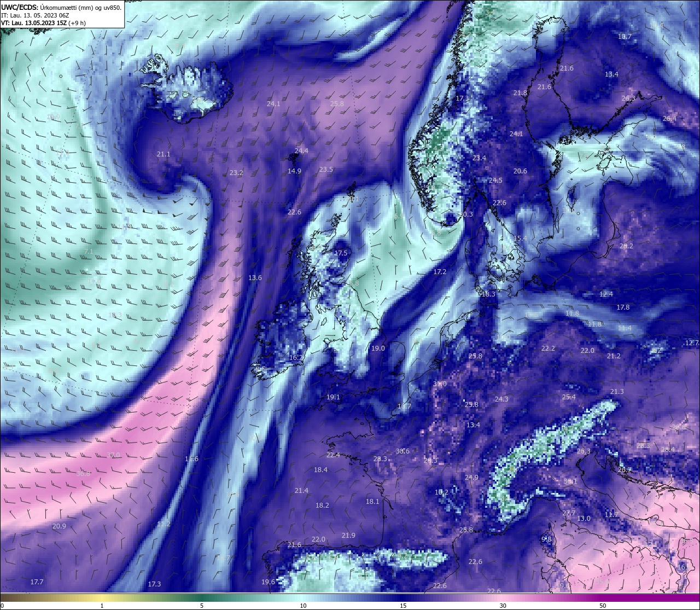Select the 10.2 value label
This screenshot has width=700, height=610.
pos(441,492)
